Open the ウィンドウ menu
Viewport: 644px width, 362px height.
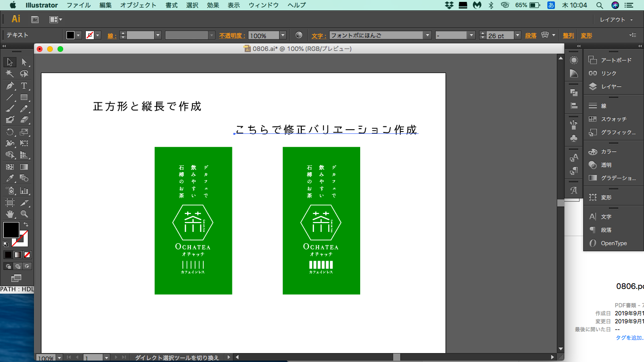point(264,5)
